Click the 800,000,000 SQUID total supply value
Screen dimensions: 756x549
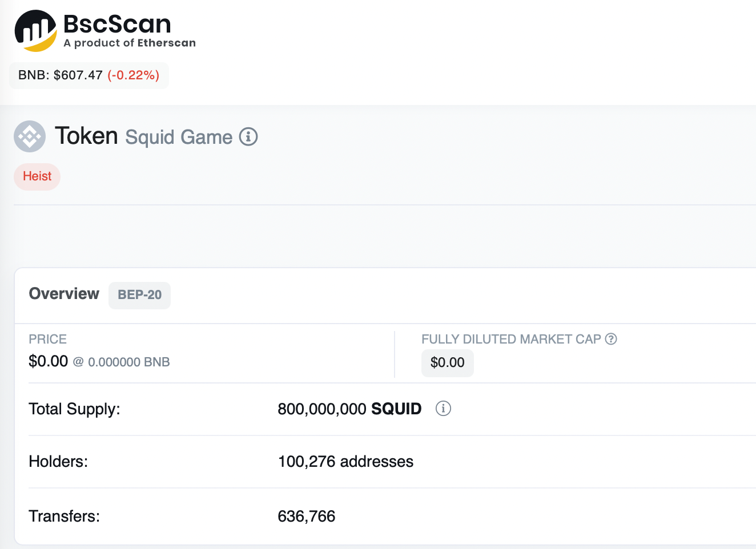(348, 409)
